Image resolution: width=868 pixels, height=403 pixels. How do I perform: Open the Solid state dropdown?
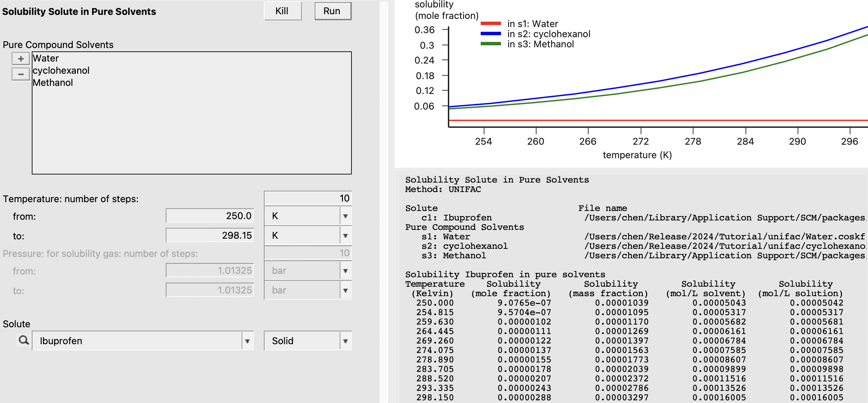point(345,341)
